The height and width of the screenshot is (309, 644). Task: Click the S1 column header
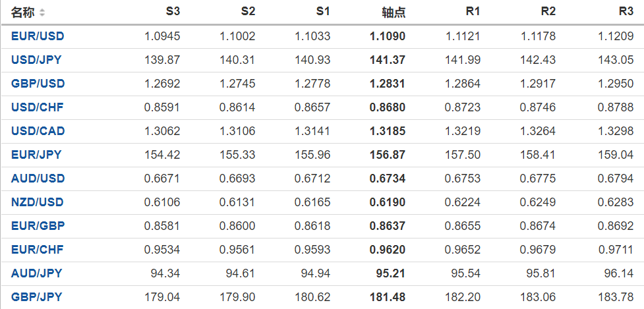tap(322, 12)
